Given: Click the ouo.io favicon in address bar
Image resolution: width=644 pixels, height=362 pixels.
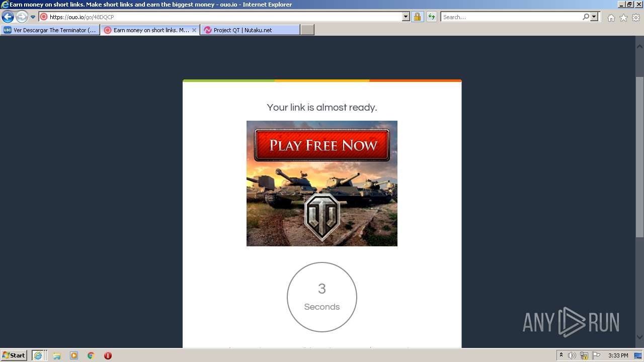Looking at the screenshot, I should coord(44,17).
